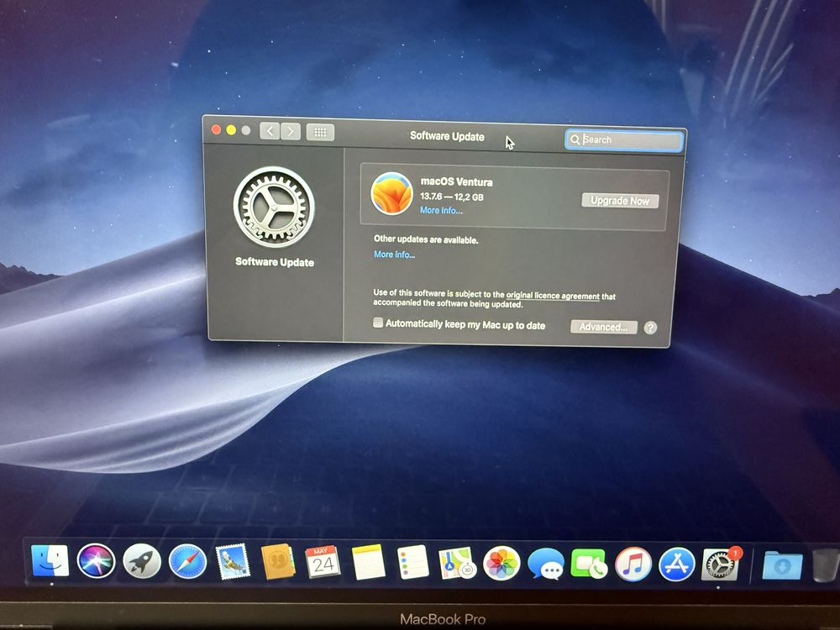Select the 13.7.6 — 12,2 GB text
This screenshot has height=630, width=840.
click(x=452, y=197)
